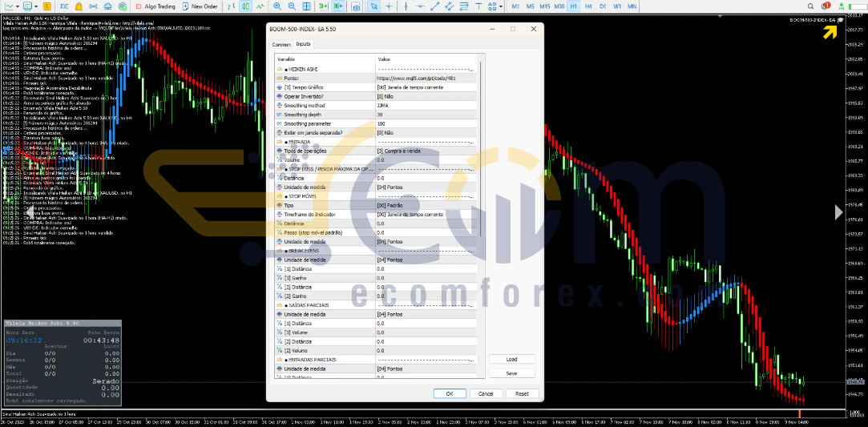Image resolution: width=868 pixels, height=427 pixels.
Task: Open the Operar Invertido value dropdown
Action: pyautogui.click(x=426, y=96)
